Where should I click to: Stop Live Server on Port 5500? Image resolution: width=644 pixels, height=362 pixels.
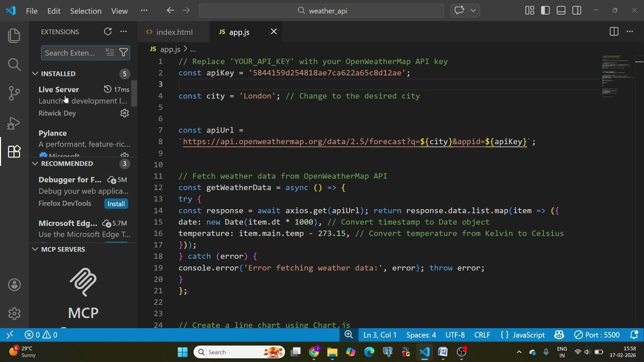[x=597, y=335]
